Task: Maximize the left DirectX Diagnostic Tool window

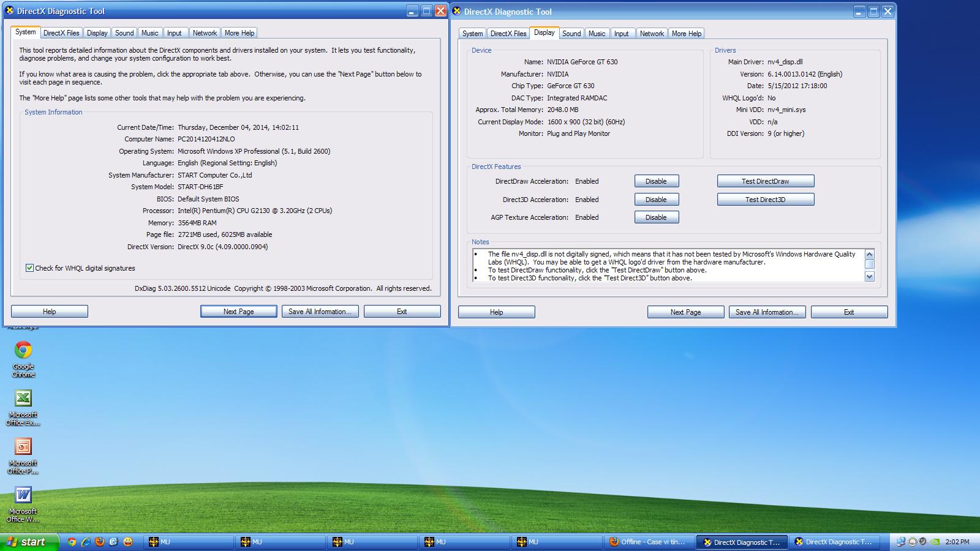Action: tap(427, 11)
